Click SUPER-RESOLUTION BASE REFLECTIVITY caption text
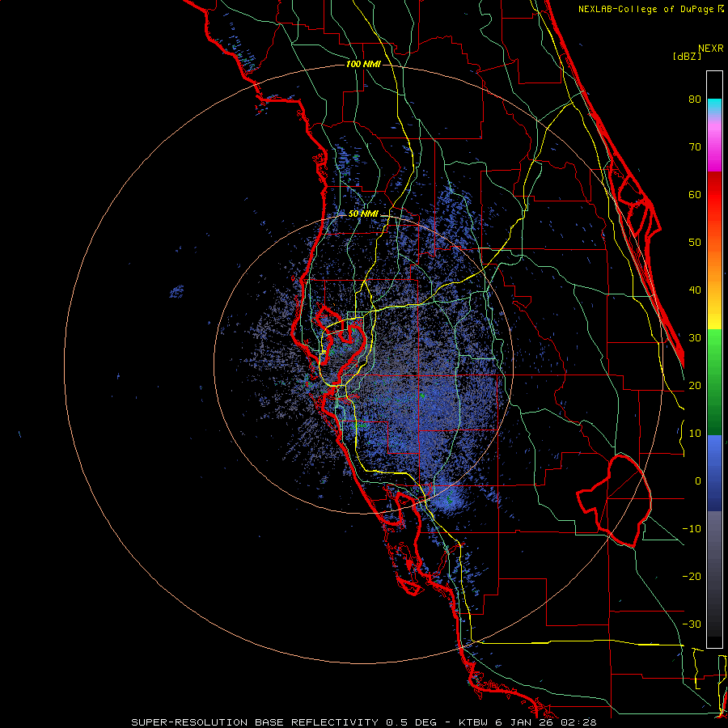 click(255, 722)
